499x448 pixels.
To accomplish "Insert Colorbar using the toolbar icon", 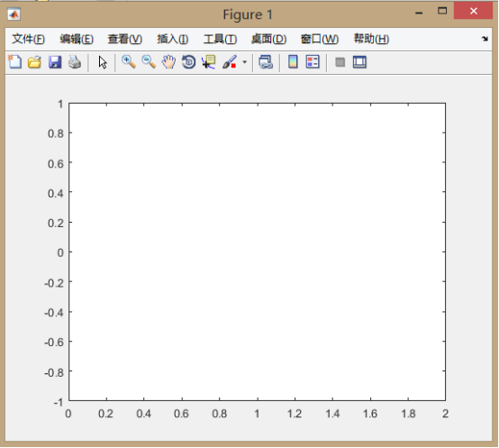I will [x=293, y=62].
